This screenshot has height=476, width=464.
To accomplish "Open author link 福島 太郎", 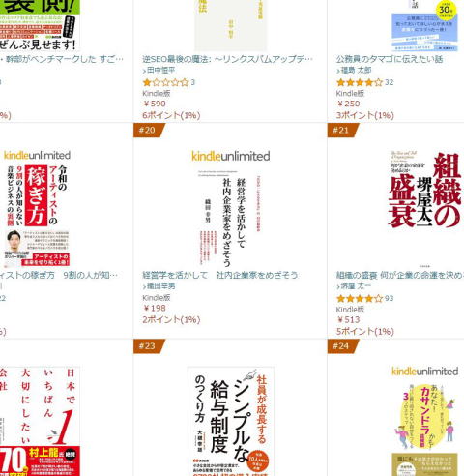I will pyautogui.click(x=356, y=70).
